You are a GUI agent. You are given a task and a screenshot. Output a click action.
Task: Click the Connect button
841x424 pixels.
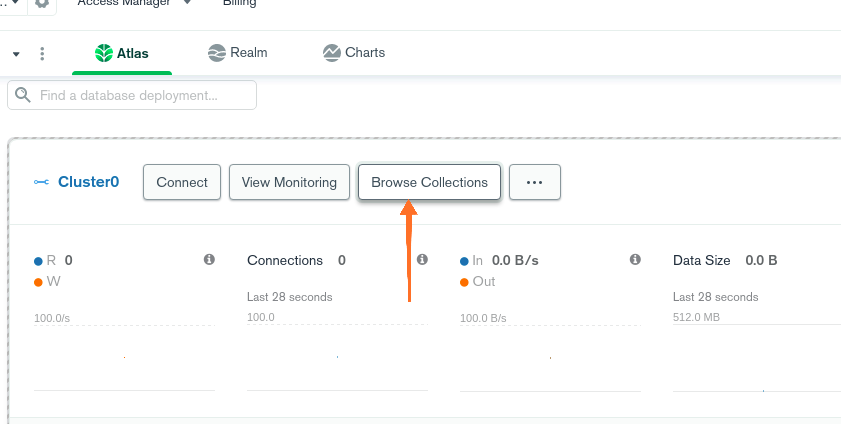[x=182, y=182]
